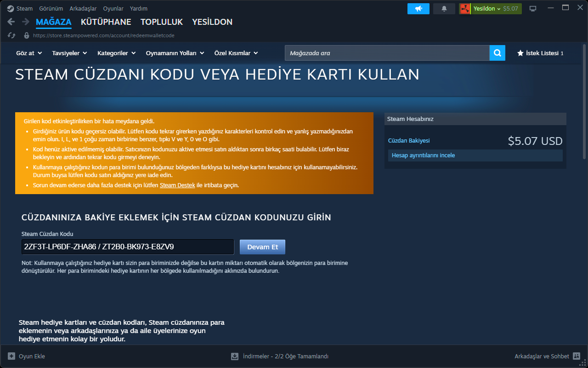The width and height of the screenshot is (588, 368).
Task: Click the Oyun Ekle button
Action: pyautogui.click(x=27, y=356)
